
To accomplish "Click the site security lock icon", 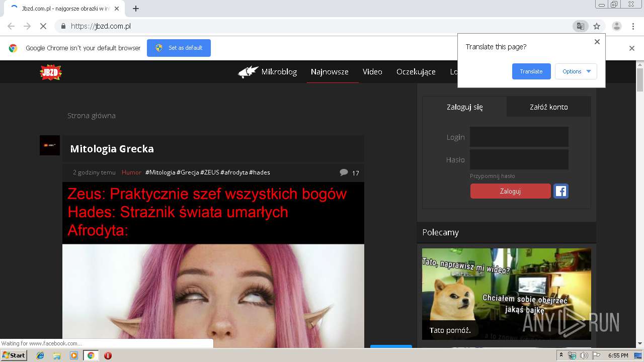I will point(63,26).
